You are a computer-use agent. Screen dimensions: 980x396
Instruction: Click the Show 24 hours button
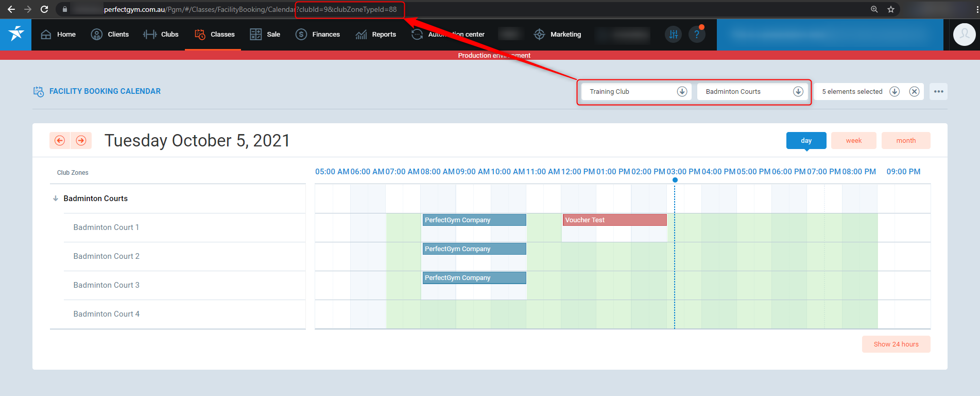coord(896,344)
